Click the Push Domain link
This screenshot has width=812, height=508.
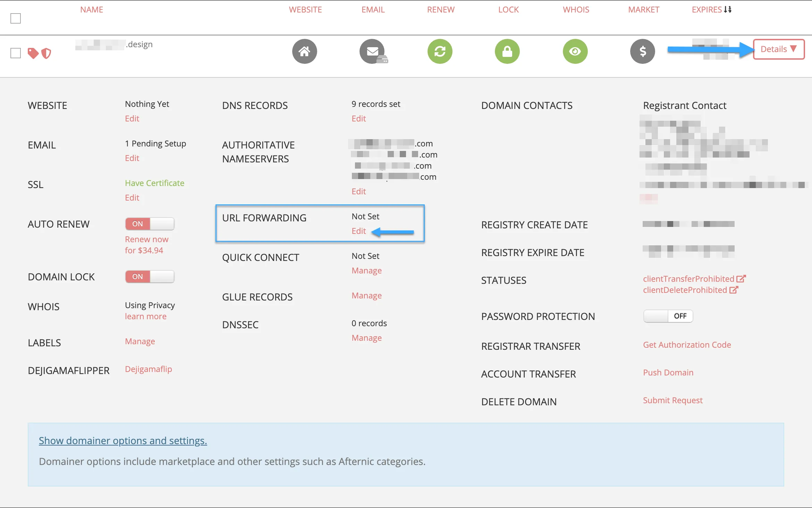click(668, 372)
